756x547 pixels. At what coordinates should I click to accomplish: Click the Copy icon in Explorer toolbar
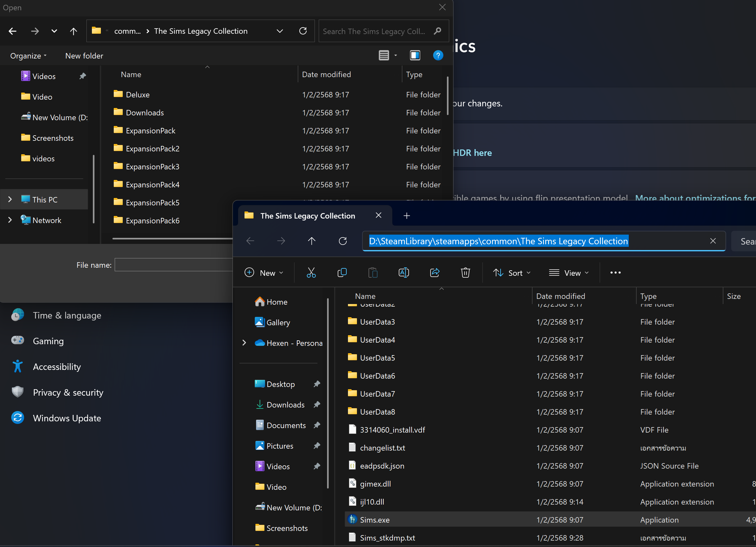(342, 273)
